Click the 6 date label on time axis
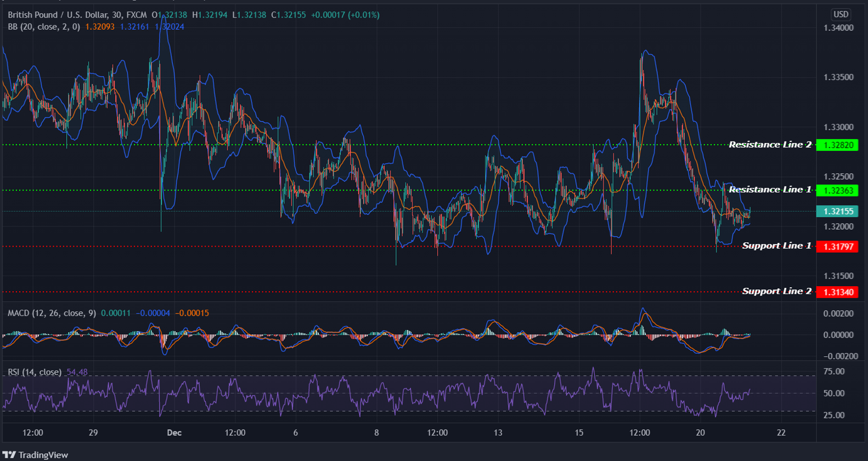 (x=295, y=432)
